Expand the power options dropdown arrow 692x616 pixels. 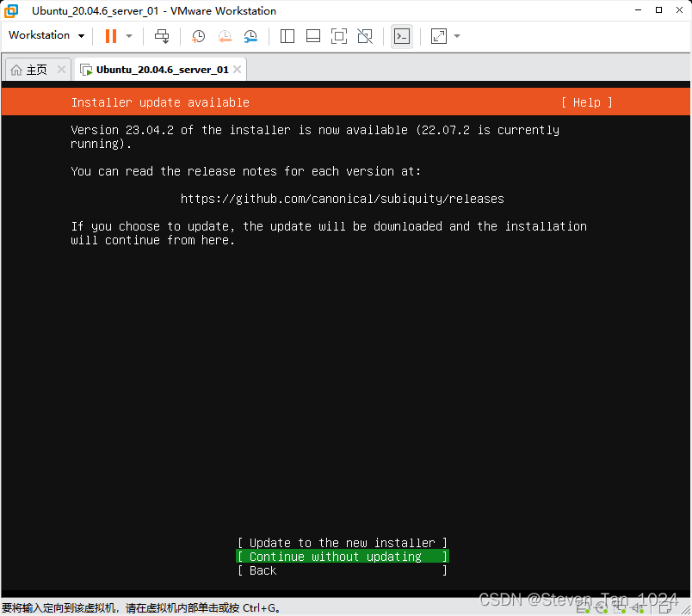129,36
